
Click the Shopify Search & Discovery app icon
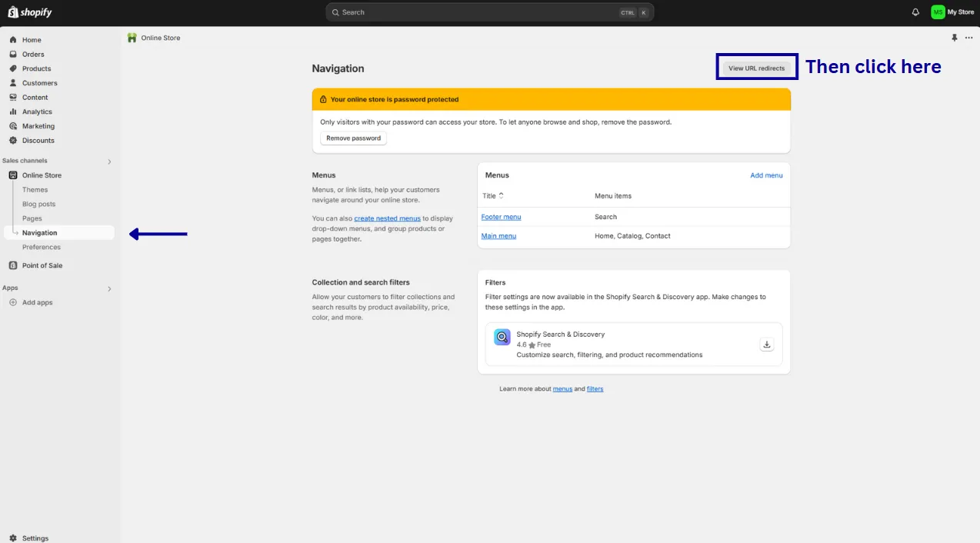click(502, 337)
